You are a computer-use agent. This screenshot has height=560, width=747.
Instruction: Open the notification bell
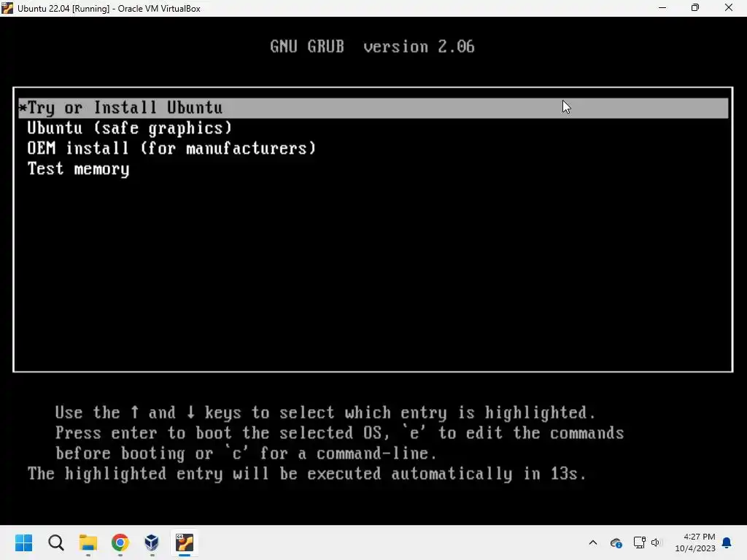727,542
